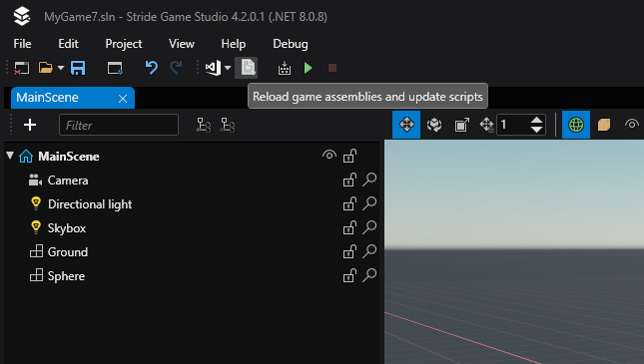This screenshot has width=644, height=364.
Task: Save the project with floppy disk icon
Action: [78, 68]
